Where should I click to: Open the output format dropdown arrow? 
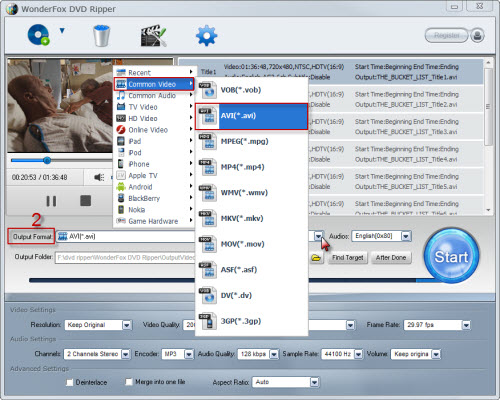[319, 236]
